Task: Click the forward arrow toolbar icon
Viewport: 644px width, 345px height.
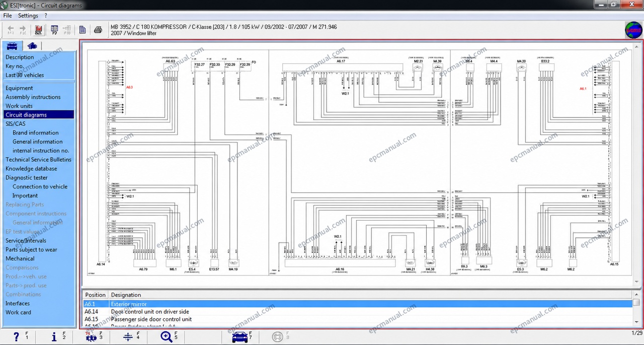Action: (x=23, y=30)
